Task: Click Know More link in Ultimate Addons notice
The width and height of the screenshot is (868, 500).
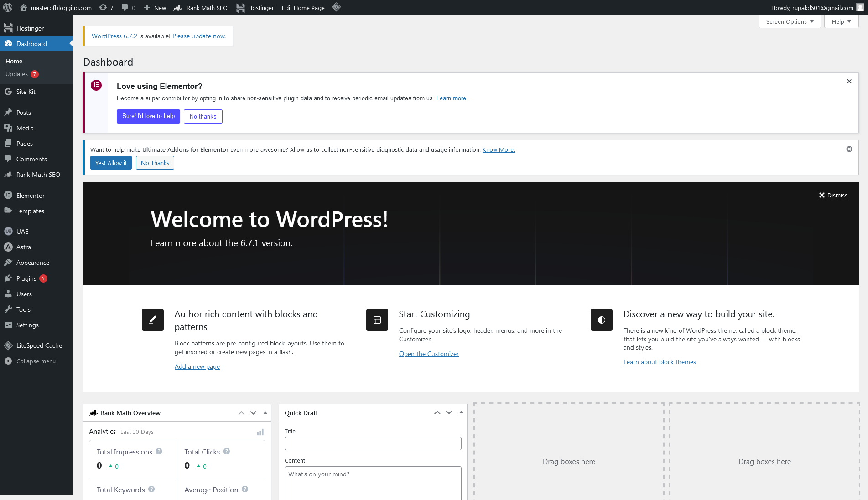Action: [x=499, y=149]
